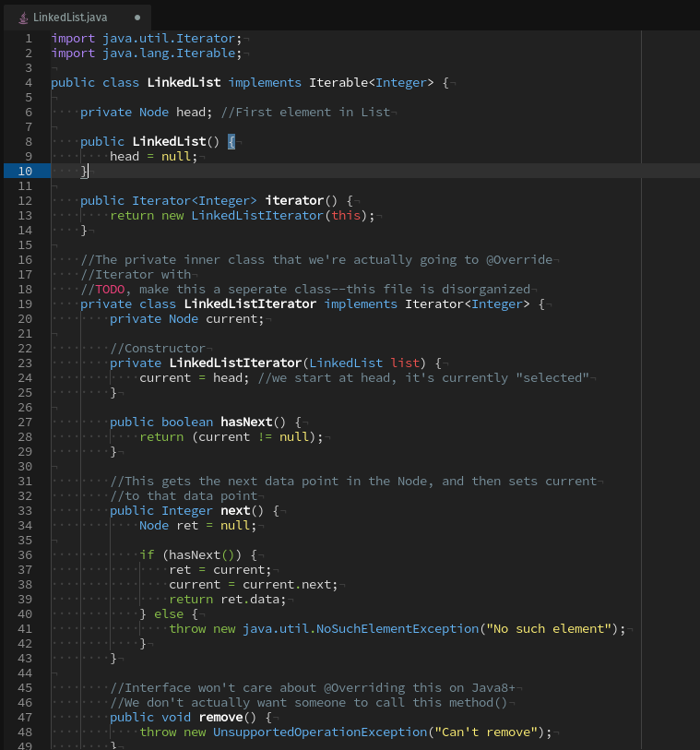Screen dimensions: 700x750
Task: Click the "return" keyword on line 13
Action: pyautogui.click(x=132, y=216)
